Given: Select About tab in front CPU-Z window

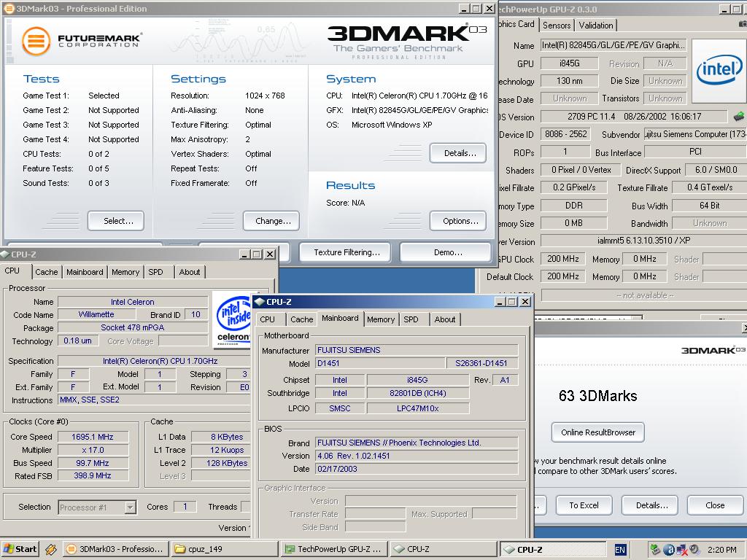Looking at the screenshot, I should (445, 319).
